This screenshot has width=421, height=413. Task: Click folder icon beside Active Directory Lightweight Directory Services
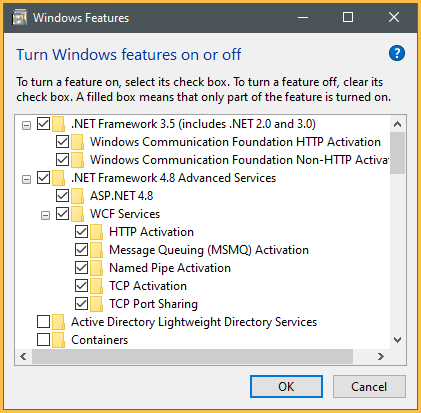coord(58,322)
